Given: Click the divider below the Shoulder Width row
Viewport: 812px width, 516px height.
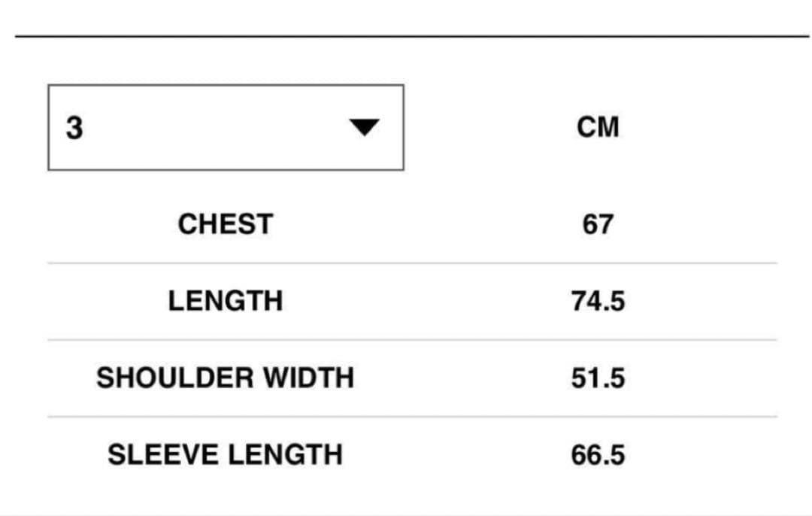Looking at the screenshot, I should [x=412, y=417].
